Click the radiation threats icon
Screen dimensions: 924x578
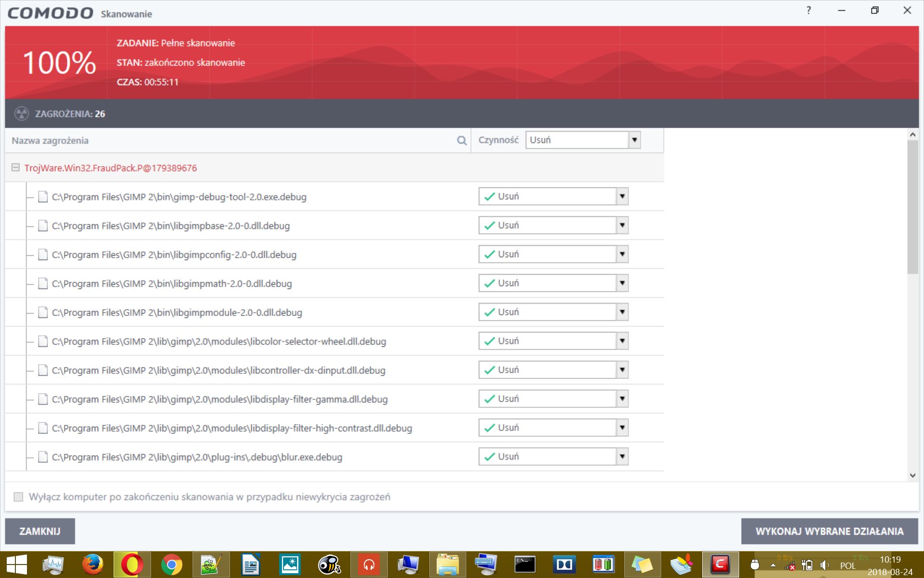point(22,114)
